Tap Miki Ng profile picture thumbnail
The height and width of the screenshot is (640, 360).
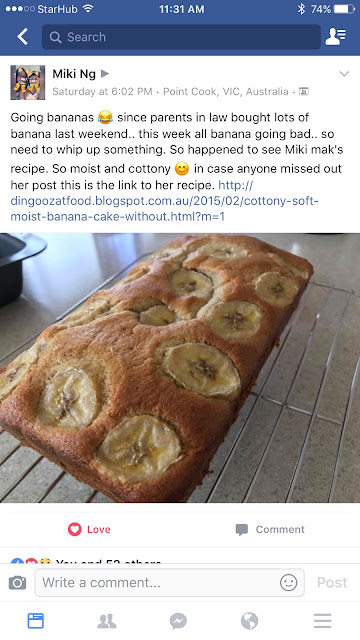(x=28, y=82)
